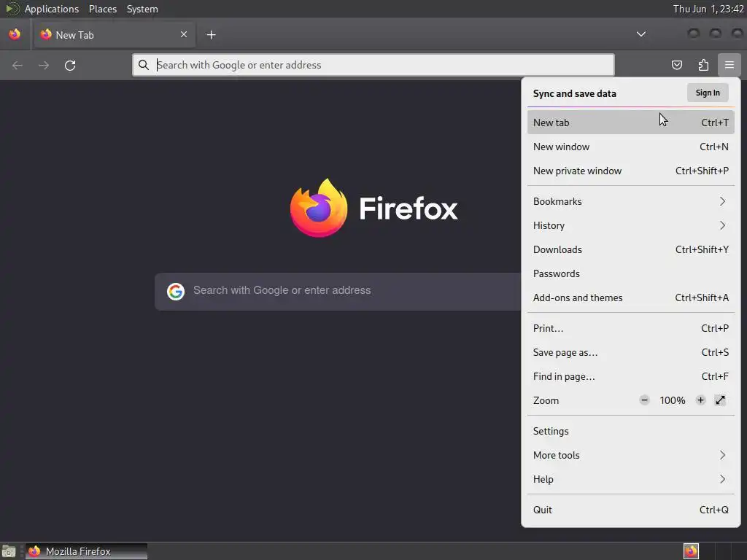List all tabs dropdown arrow
Screen dimensions: 747x560
pos(641,34)
